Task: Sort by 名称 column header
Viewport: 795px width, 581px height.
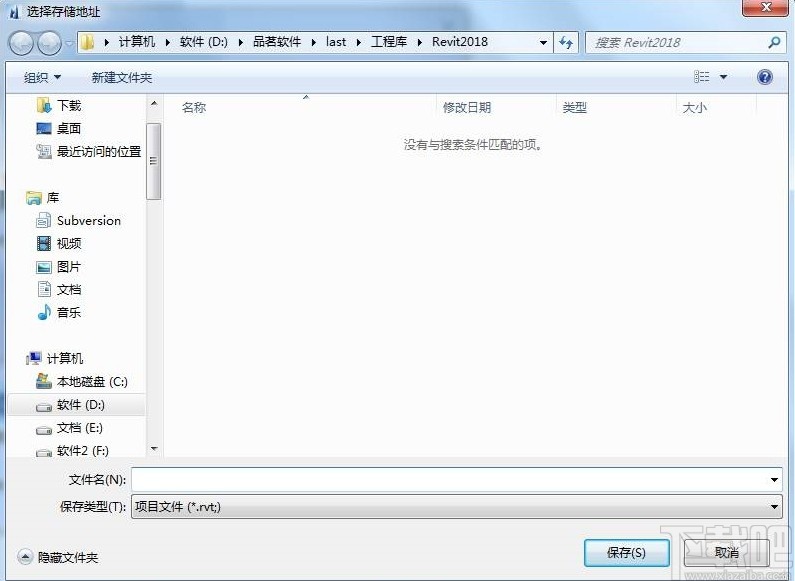Action: (x=194, y=107)
